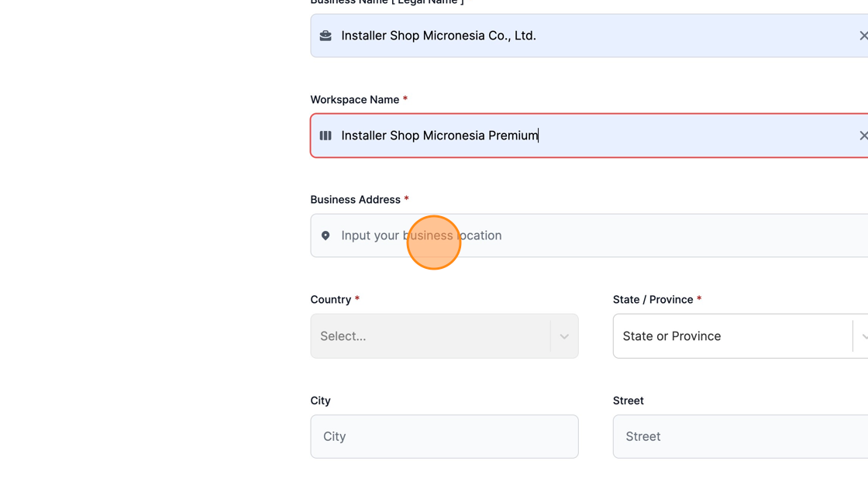Click the location pin icon in Business Address
This screenshot has width=868, height=485.
(x=325, y=236)
